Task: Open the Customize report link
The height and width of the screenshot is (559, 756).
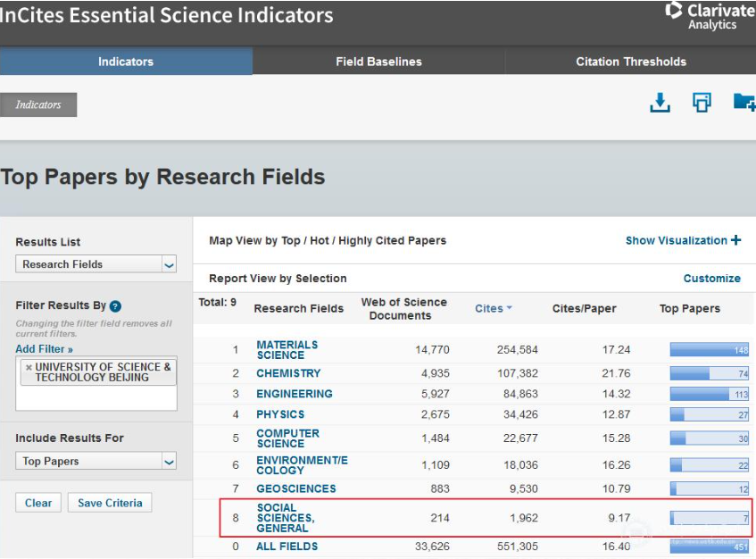Action: coord(711,279)
